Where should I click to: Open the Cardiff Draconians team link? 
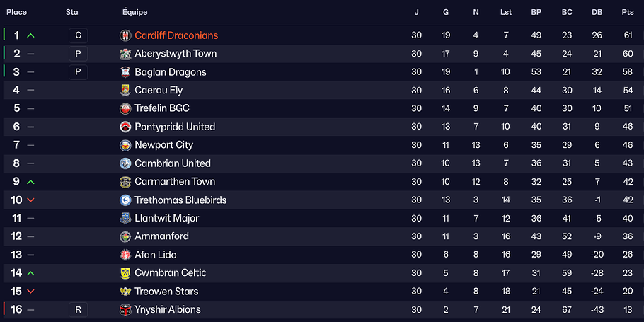[176, 35]
